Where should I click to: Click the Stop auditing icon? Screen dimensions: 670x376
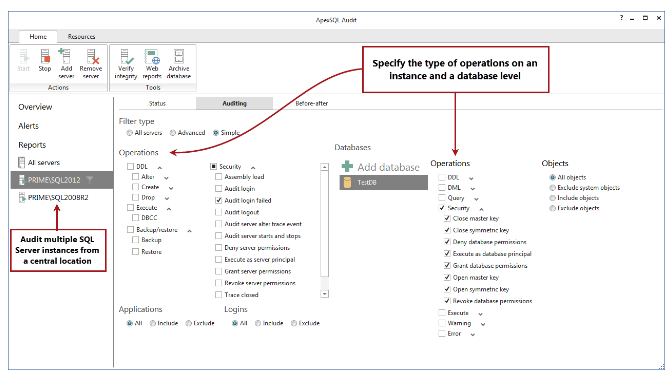(44, 56)
